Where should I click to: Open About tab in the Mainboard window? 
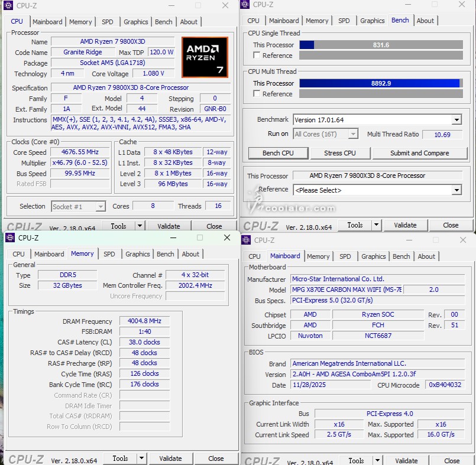point(426,256)
